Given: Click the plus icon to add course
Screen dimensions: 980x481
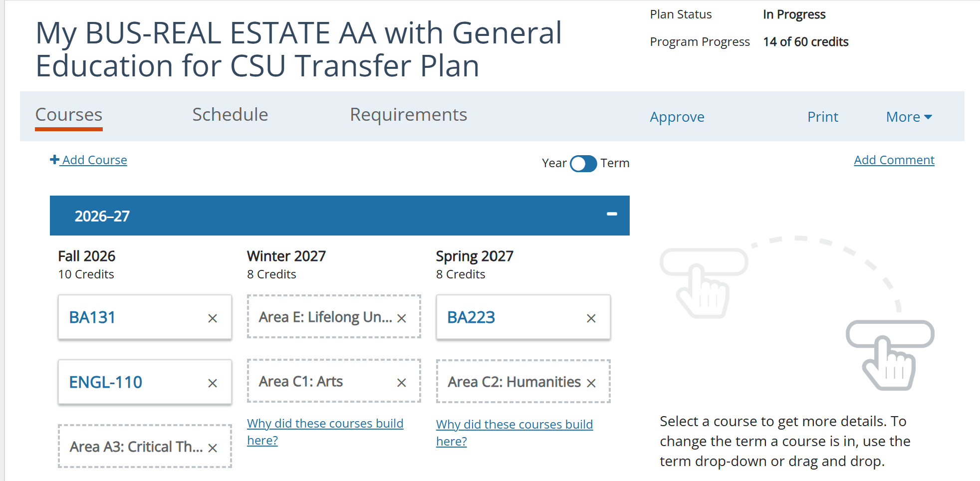Looking at the screenshot, I should (55, 160).
